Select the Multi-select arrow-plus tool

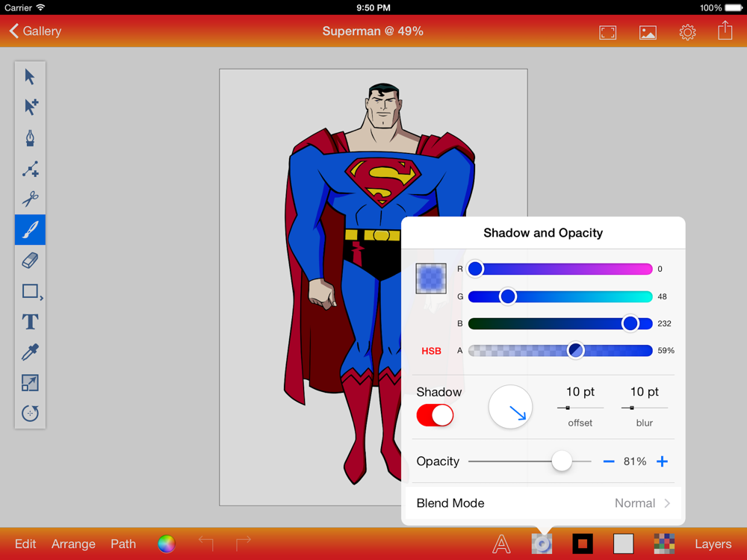(x=30, y=107)
